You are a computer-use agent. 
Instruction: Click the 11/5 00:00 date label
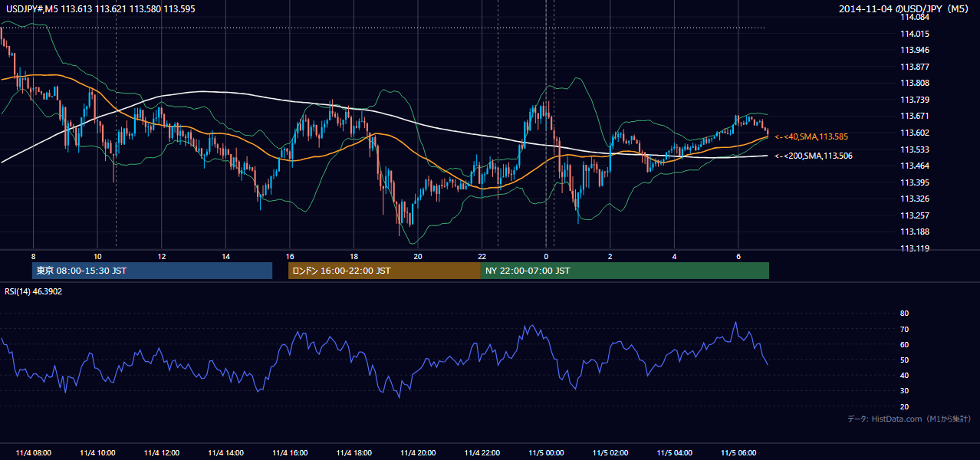546,453
